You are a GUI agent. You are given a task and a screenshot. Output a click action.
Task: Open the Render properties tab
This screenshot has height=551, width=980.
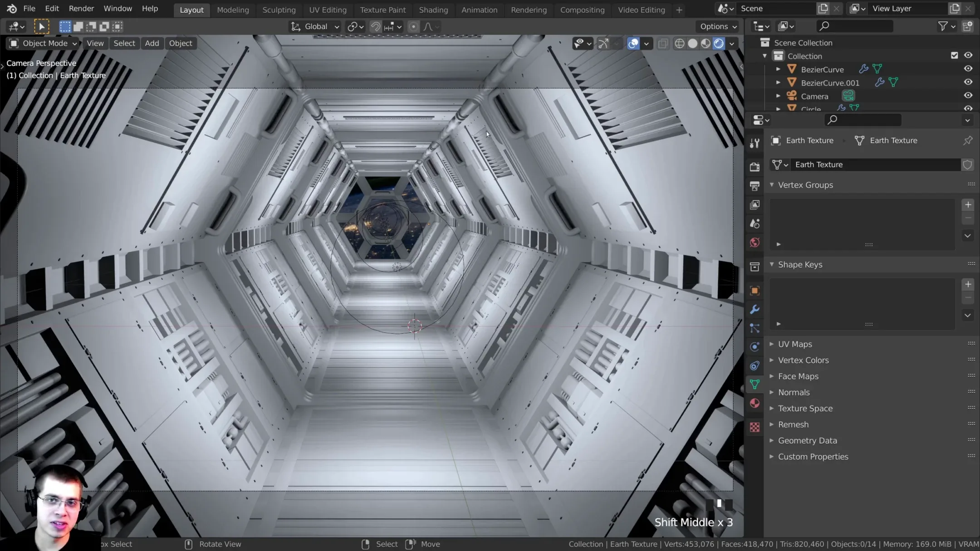point(755,166)
